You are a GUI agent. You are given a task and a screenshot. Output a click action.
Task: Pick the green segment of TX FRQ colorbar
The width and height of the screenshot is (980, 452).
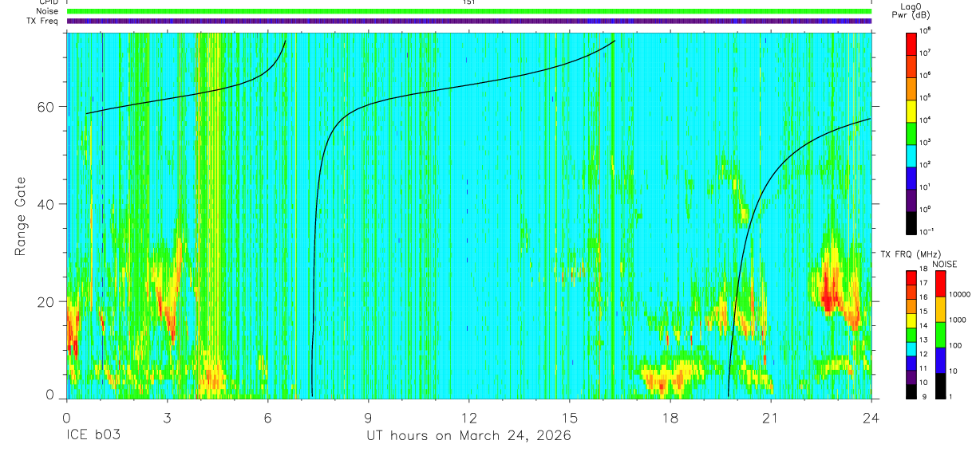[912, 334]
